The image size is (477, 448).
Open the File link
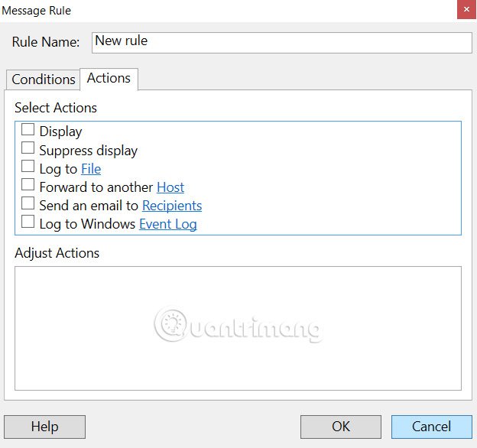[91, 169]
